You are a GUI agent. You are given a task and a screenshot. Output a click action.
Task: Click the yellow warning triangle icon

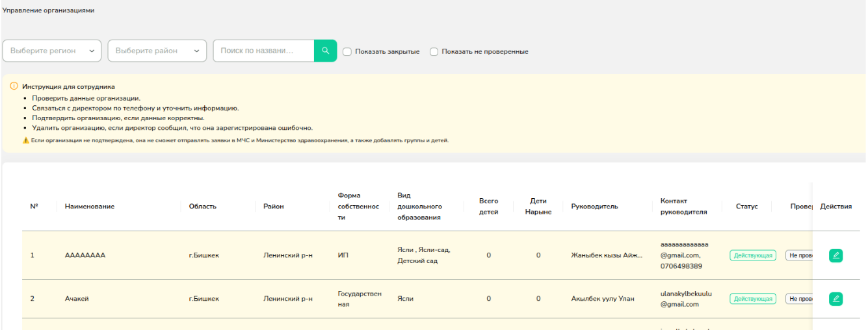pyautogui.click(x=25, y=140)
